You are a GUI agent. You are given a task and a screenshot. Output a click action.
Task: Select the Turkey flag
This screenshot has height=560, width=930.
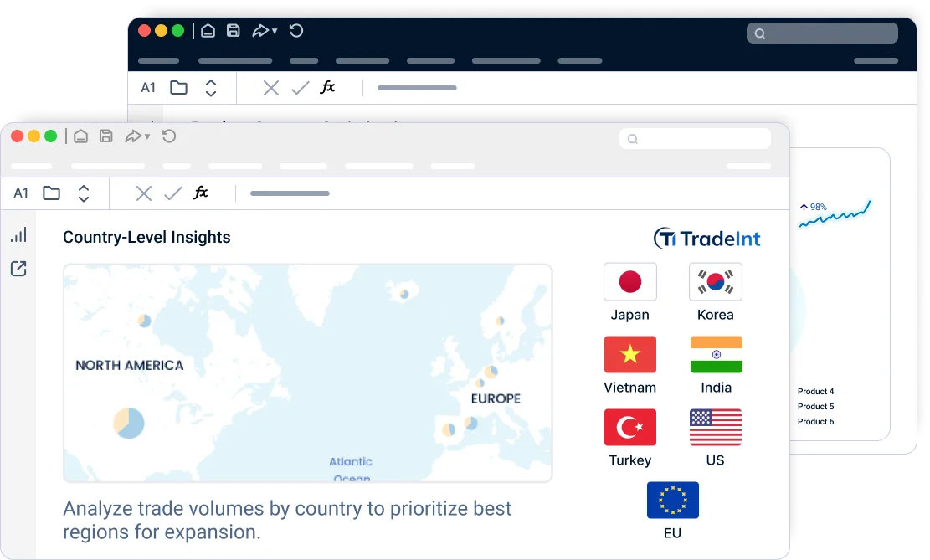point(629,427)
